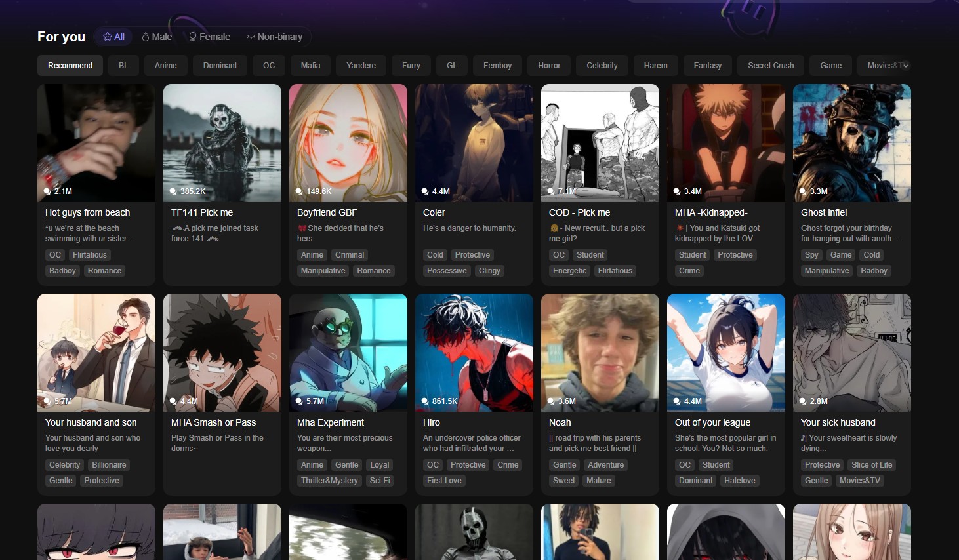Open Boyfriend GBF character image
This screenshot has height=560, width=959.
pos(348,143)
